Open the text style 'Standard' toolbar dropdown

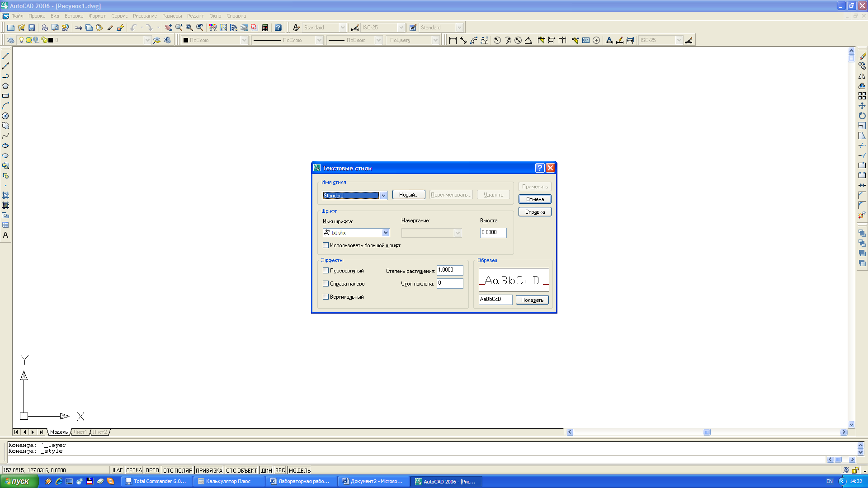343,28
